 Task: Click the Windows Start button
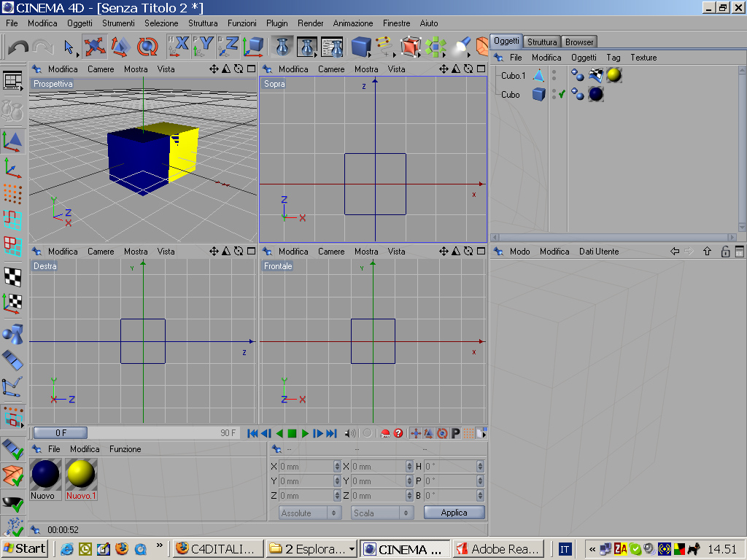point(24,548)
